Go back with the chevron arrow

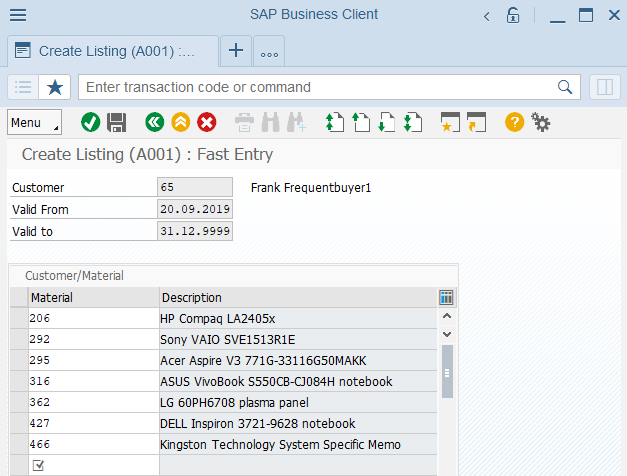coord(487,16)
